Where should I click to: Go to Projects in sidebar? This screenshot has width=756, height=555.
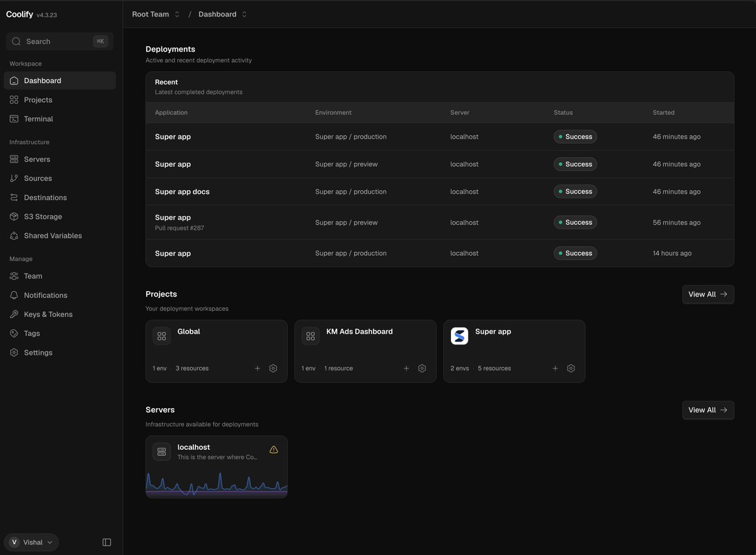click(x=60, y=100)
